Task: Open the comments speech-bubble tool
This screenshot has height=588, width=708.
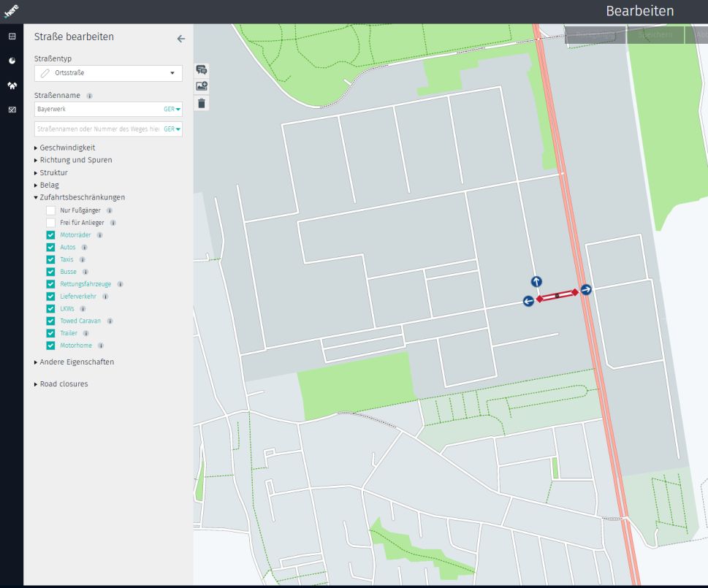Action: tap(202, 70)
